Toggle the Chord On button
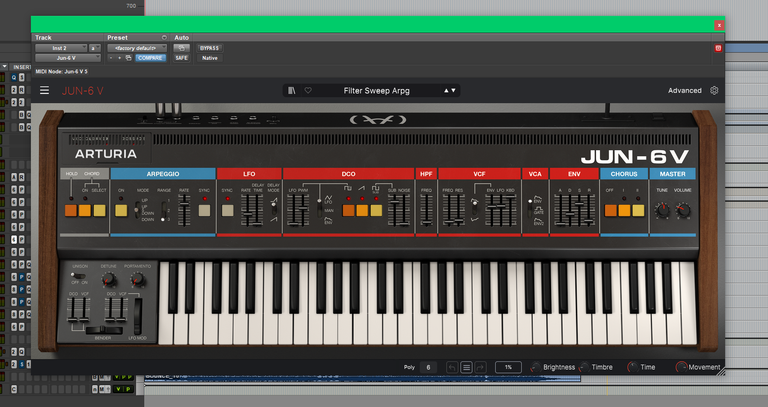 coord(85,211)
